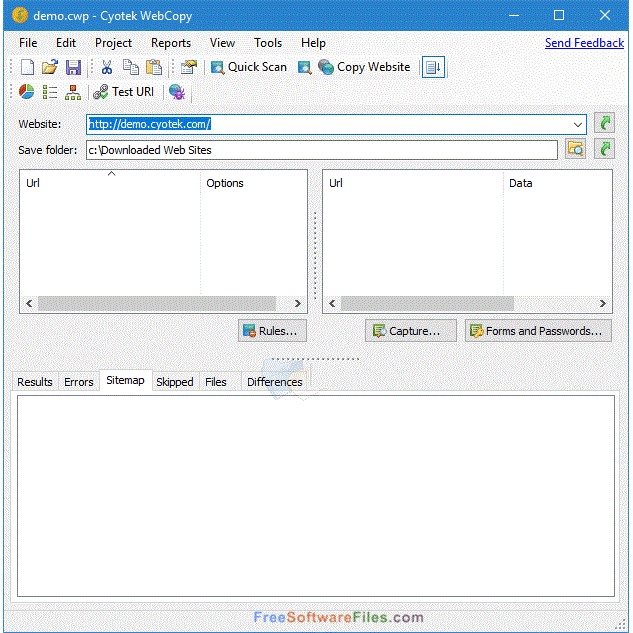Click the Send Feedback link
633x633 pixels.
coord(584,43)
